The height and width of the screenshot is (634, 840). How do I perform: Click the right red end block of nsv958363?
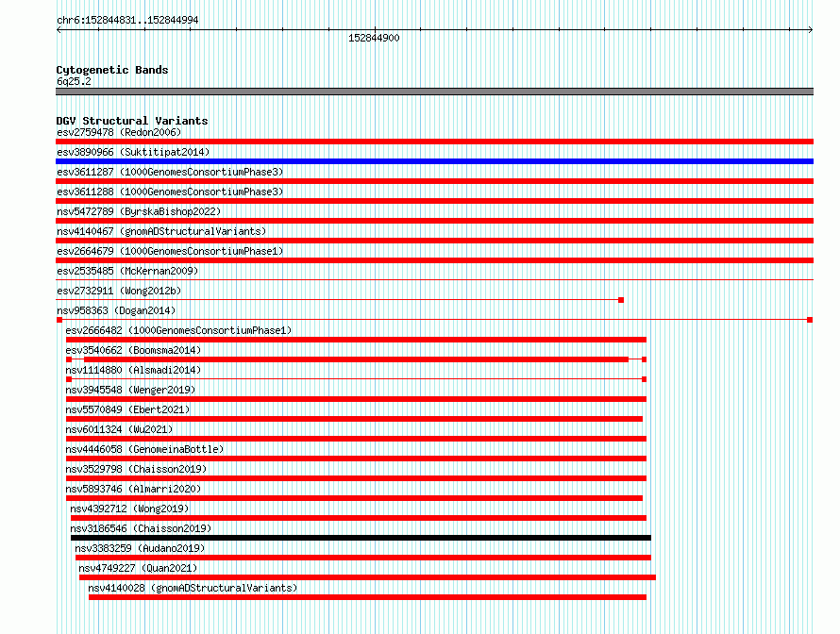click(810, 320)
